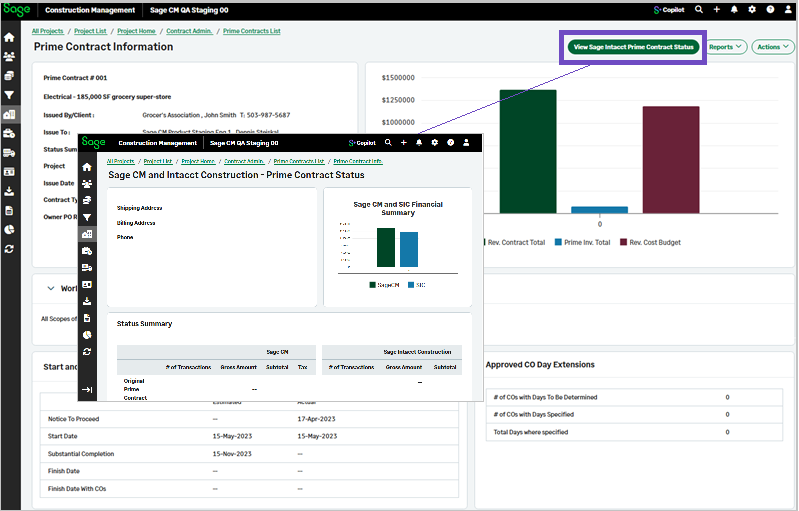Open the Actions dropdown
The image size is (799, 511).
click(x=773, y=47)
